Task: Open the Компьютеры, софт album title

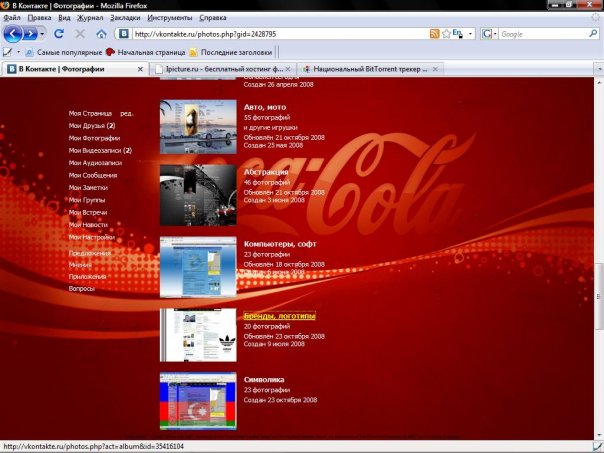Action: point(280,244)
